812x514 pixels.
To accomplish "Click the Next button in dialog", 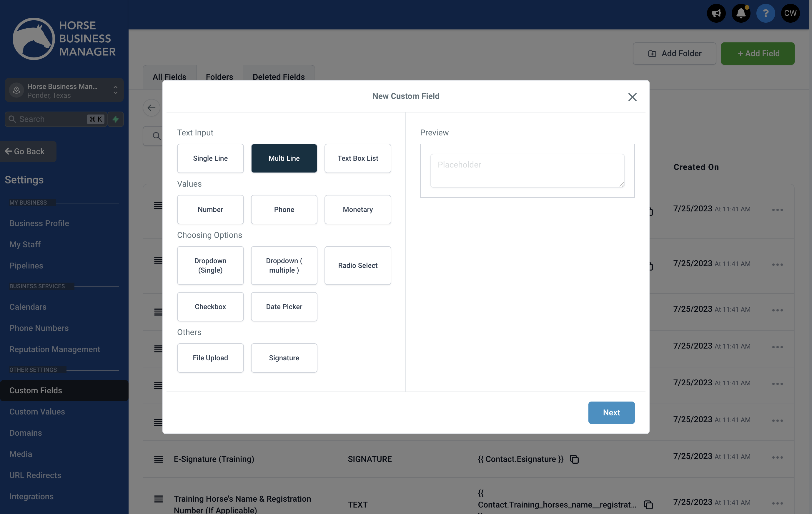I will 611,413.
